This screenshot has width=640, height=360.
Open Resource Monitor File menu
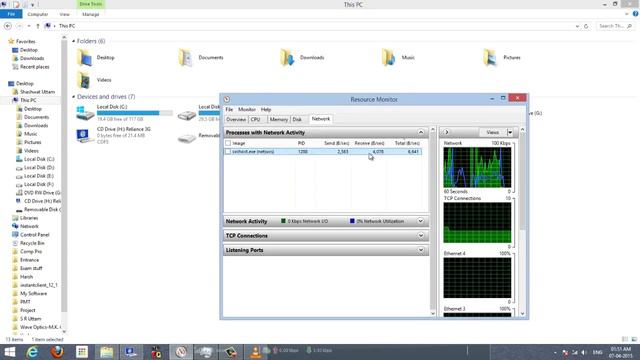229,110
